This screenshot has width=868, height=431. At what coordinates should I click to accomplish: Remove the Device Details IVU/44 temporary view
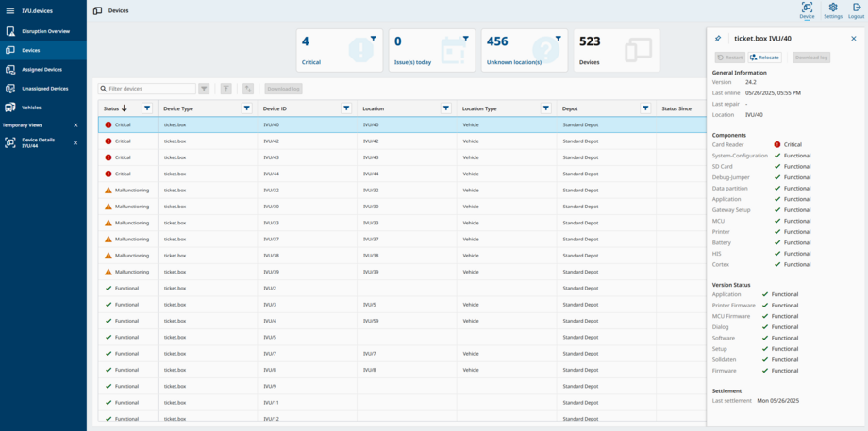click(x=76, y=143)
